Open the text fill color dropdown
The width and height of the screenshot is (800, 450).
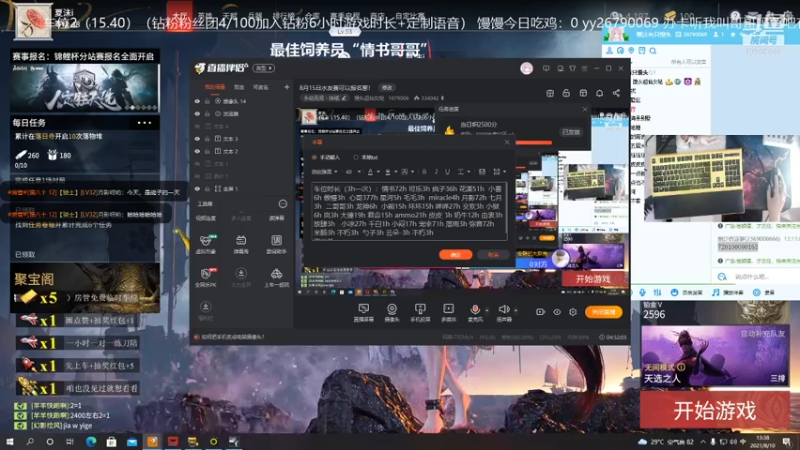pyautogui.click(x=390, y=172)
